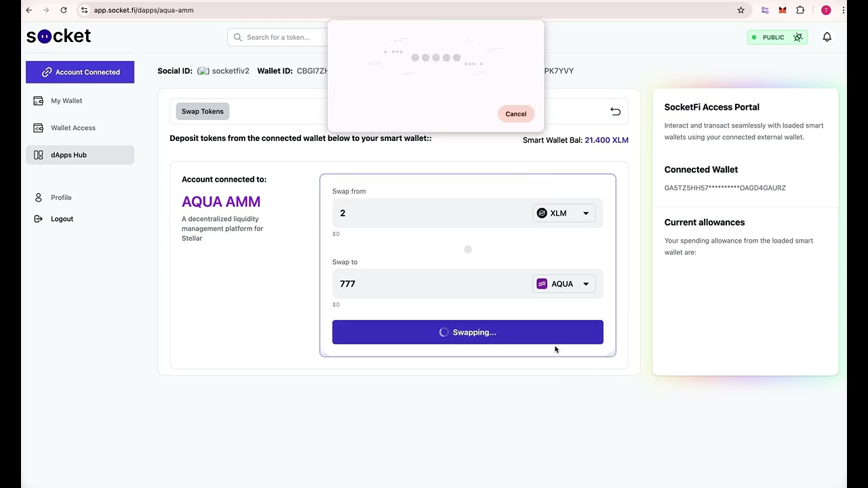Toggle the PUBLIC network indicator
Image resolution: width=868 pixels, height=488 pixels.
[x=777, y=37]
